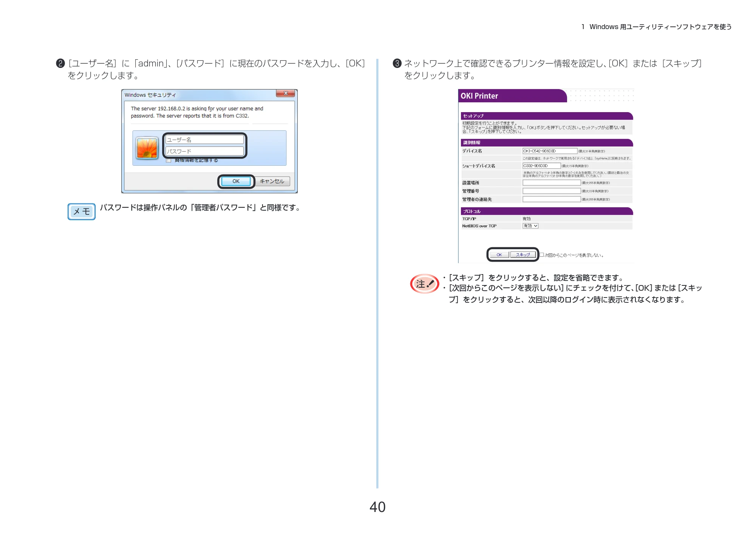
Task: Click the セットアップ section heading
Action: click(473, 116)
